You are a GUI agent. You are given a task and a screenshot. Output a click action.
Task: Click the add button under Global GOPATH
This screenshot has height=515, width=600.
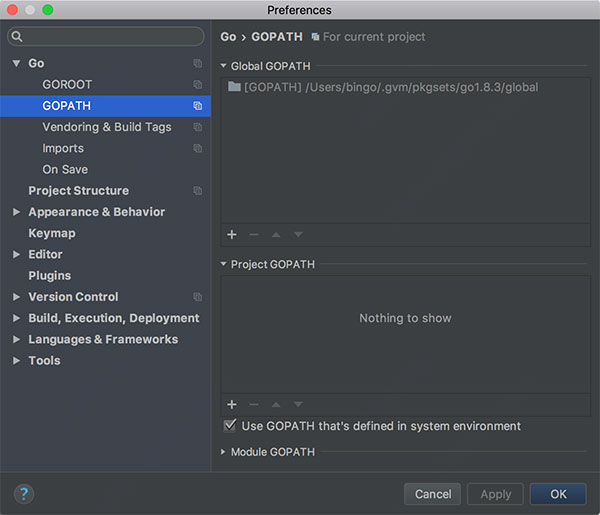(232, 235)
